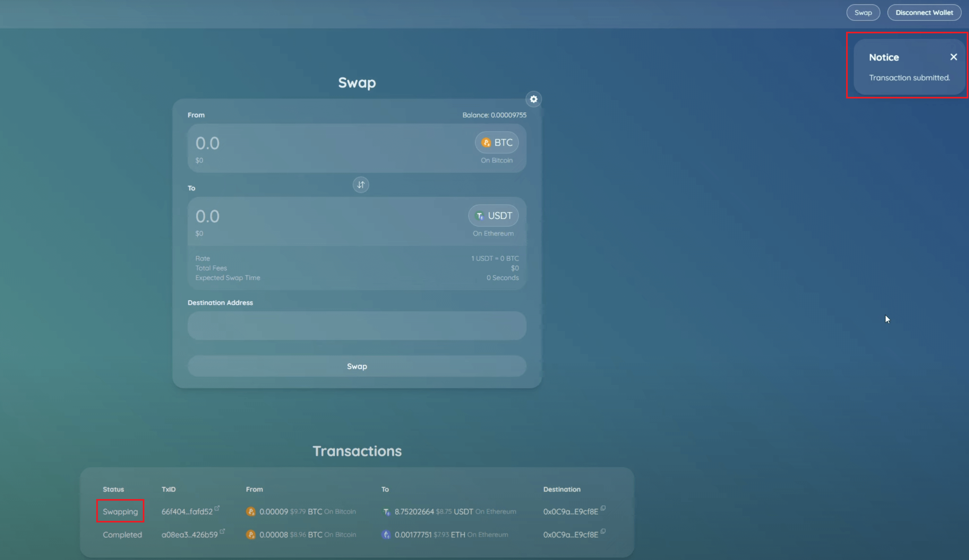969x560 pixels.
Task: Click the swap direction arrows icon
Action: point(360,185)
